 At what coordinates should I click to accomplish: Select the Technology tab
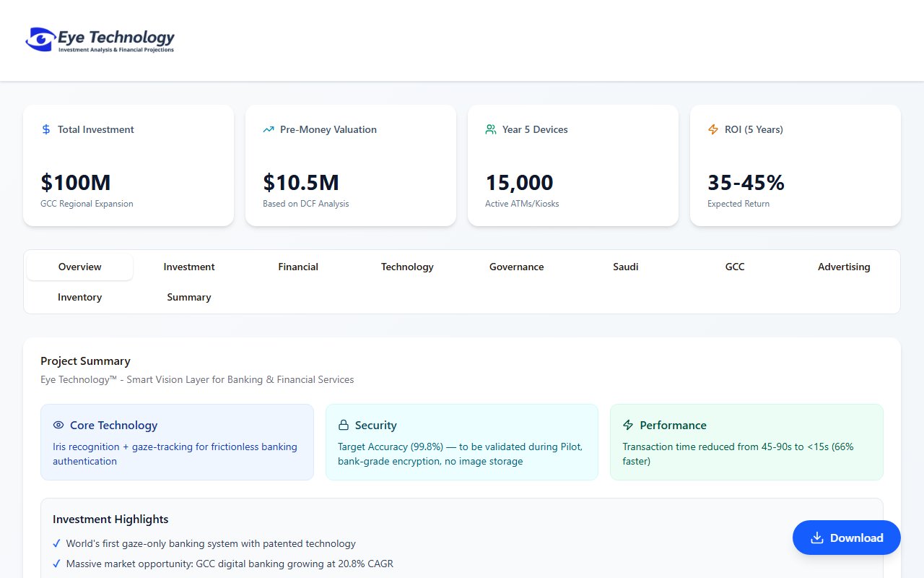pyautogui.click(x=407, y=267)
